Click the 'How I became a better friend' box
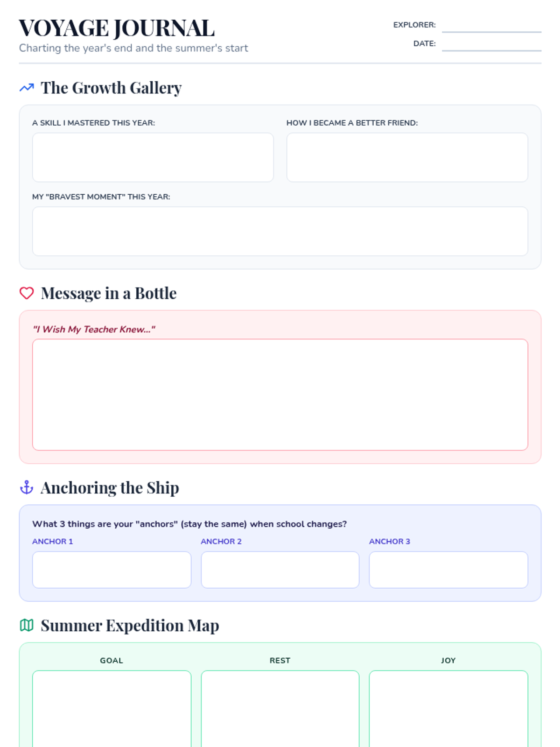This screenshot has height=747, width=560. click(x=407, y=157)
